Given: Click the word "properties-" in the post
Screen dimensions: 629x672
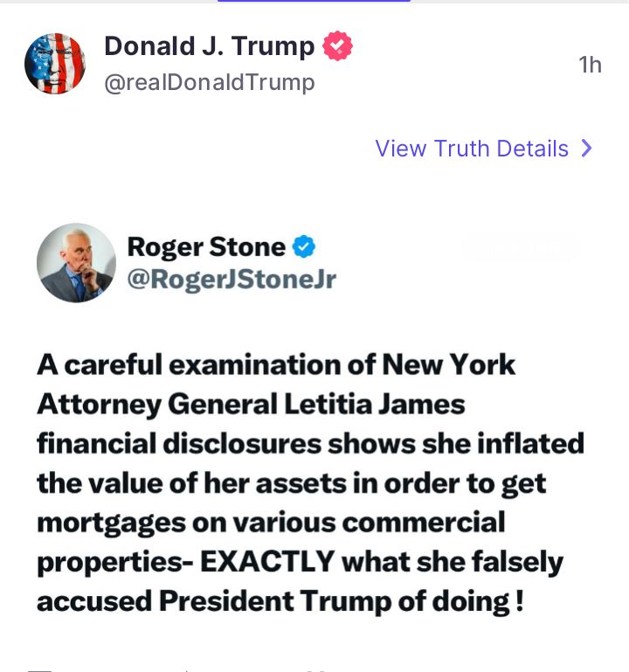Looking at the screenshot, I should click(114, 562).
